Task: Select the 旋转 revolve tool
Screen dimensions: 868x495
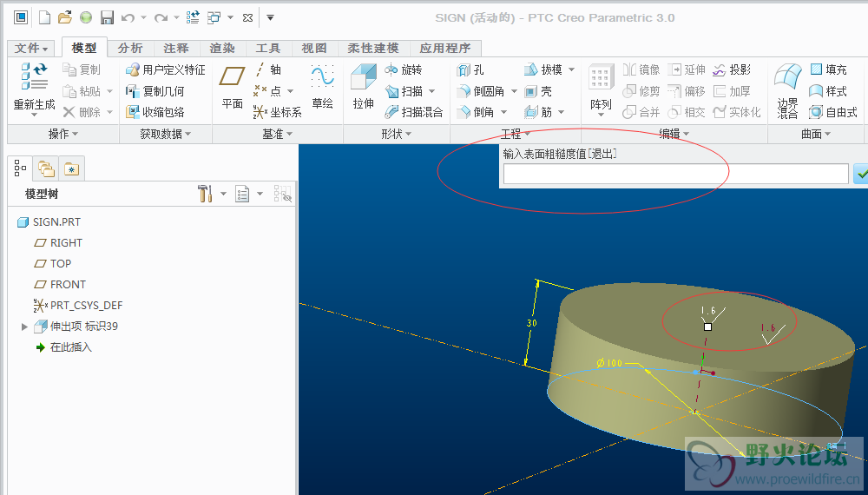Action: tap(403, 69)
